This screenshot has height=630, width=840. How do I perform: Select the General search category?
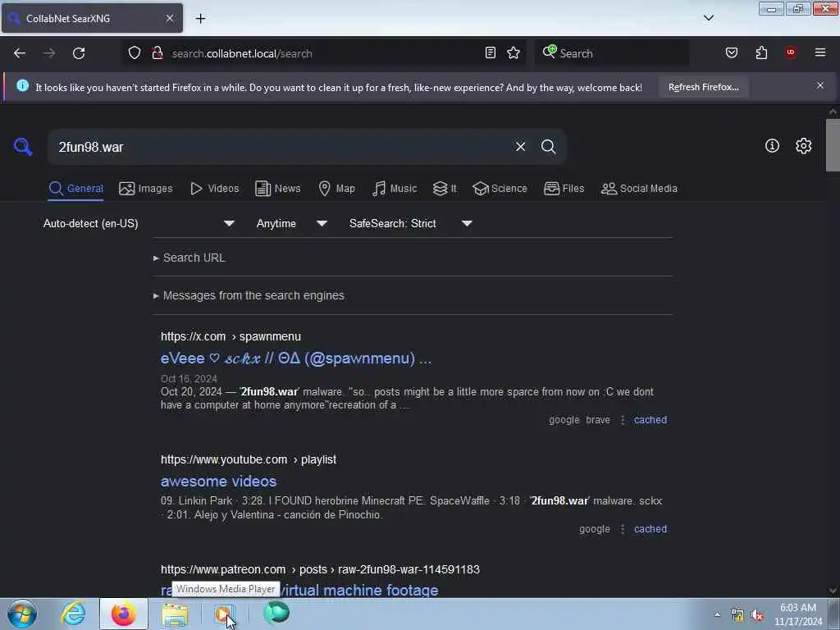click(75, 189)
